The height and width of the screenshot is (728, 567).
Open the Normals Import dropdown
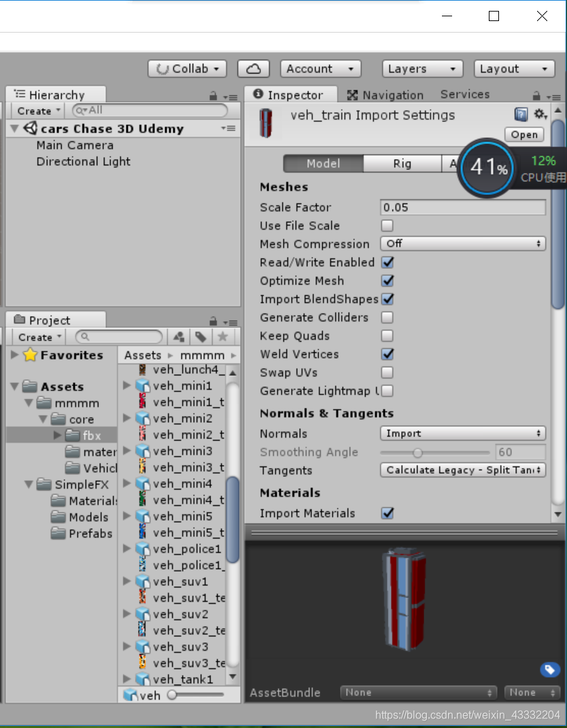coord(462,433)
